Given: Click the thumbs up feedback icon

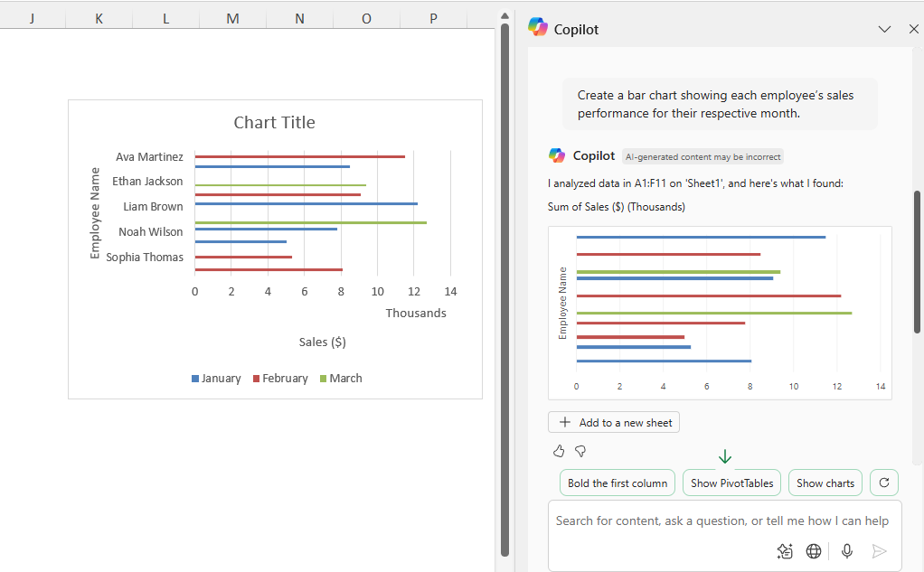Looking at the screenshot, I should tap(558, 450).
